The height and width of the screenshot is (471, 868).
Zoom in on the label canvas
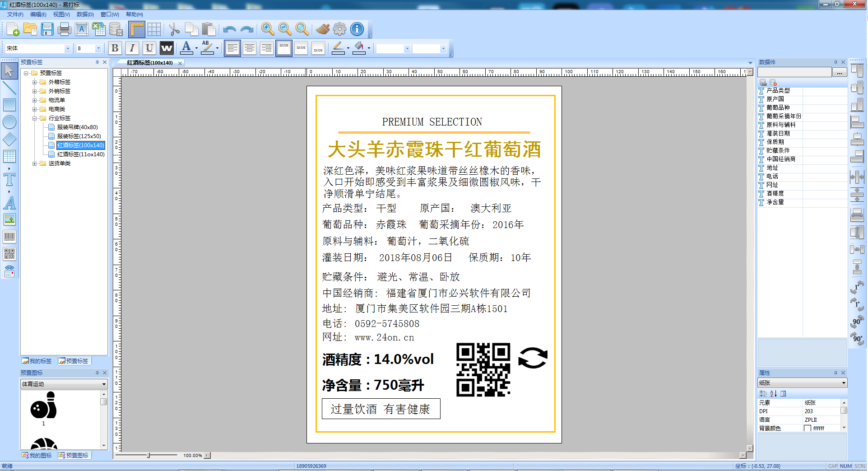267,29
